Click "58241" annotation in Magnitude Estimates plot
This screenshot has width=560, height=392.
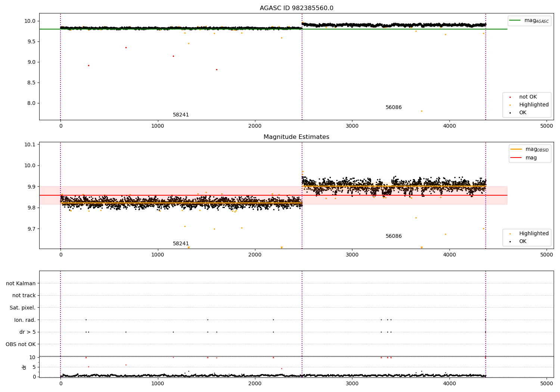(181, 244)
